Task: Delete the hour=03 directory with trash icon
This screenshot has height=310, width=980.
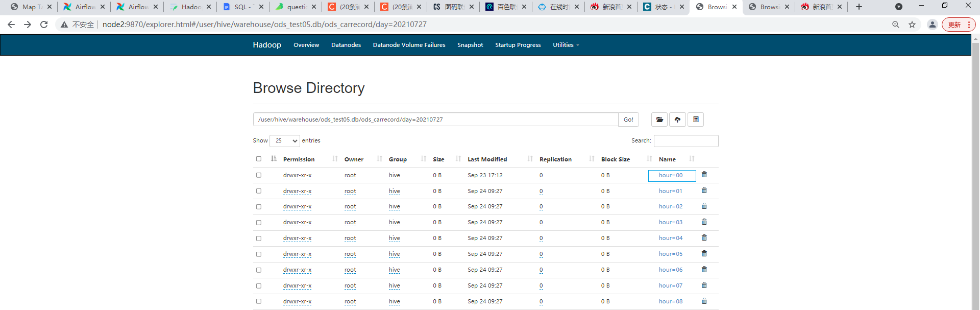Action: [x=704, y=222]
